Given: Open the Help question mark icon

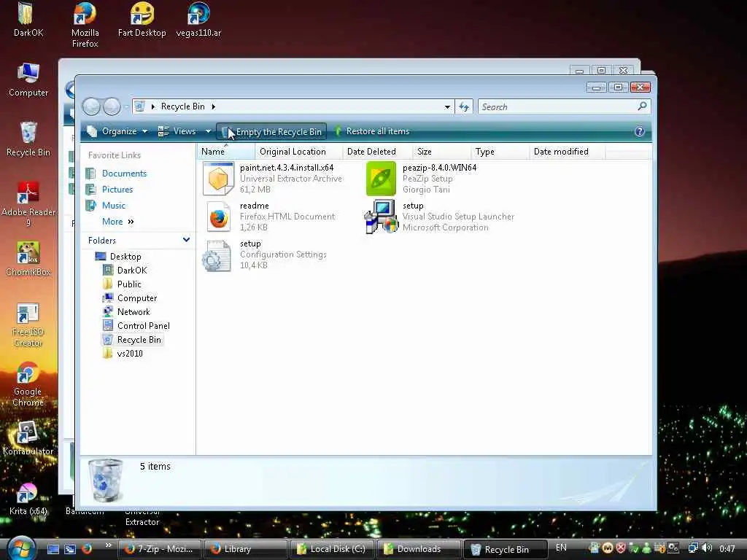Looking at the screenshot, I should [x=640, y=131].
